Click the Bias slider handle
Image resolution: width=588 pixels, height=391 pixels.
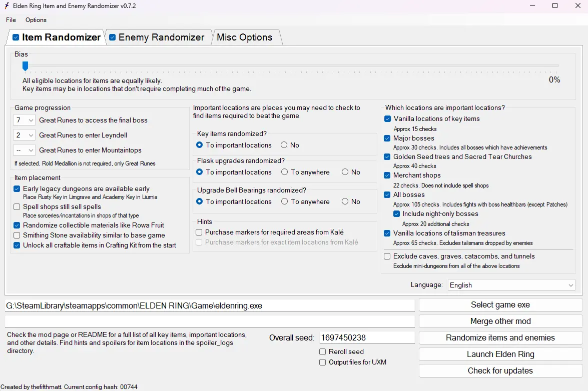tap(25, 66)
